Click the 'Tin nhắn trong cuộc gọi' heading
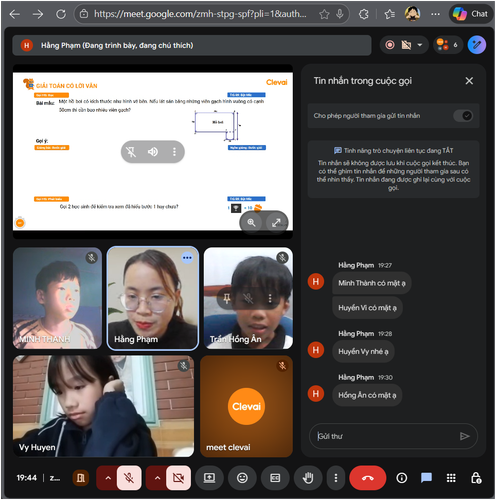The image size is (496, 500). point(363,81)
